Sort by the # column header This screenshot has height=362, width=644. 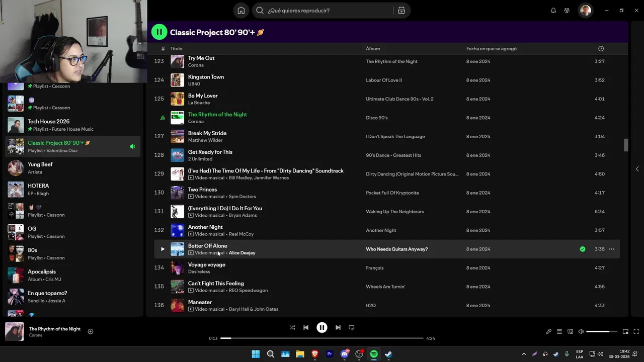pyautogui.click(x=163, y=49)
